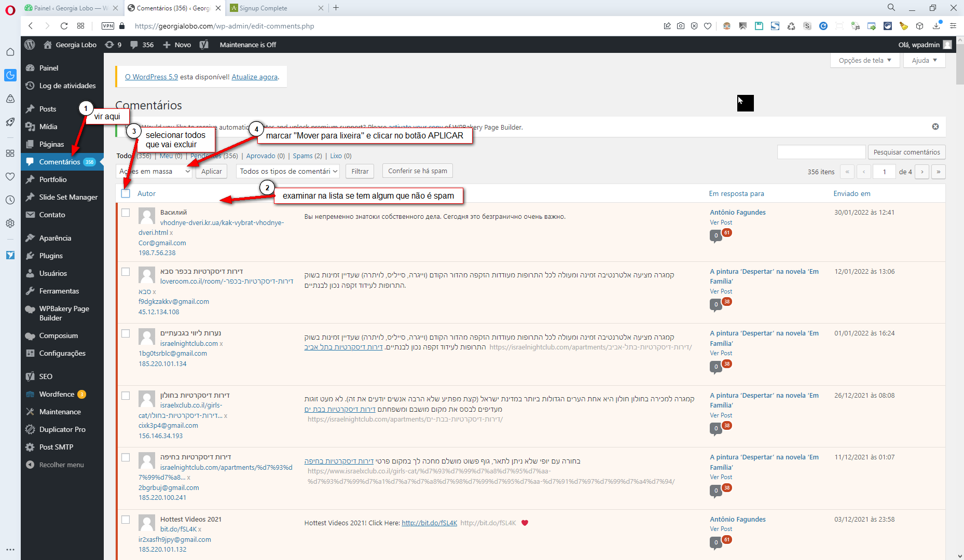Click the Post SMTP gear icon
Screen dimensions: 964x560
coord(30,447)
